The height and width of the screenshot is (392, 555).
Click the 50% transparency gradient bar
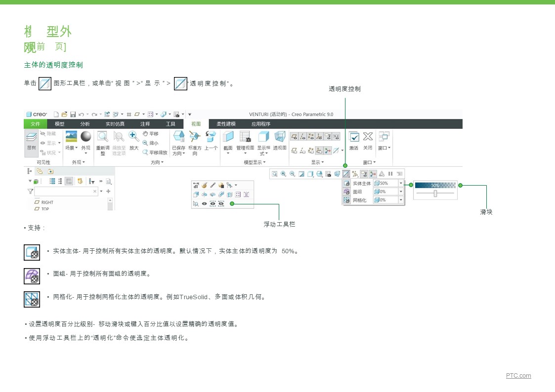(435, 185)
